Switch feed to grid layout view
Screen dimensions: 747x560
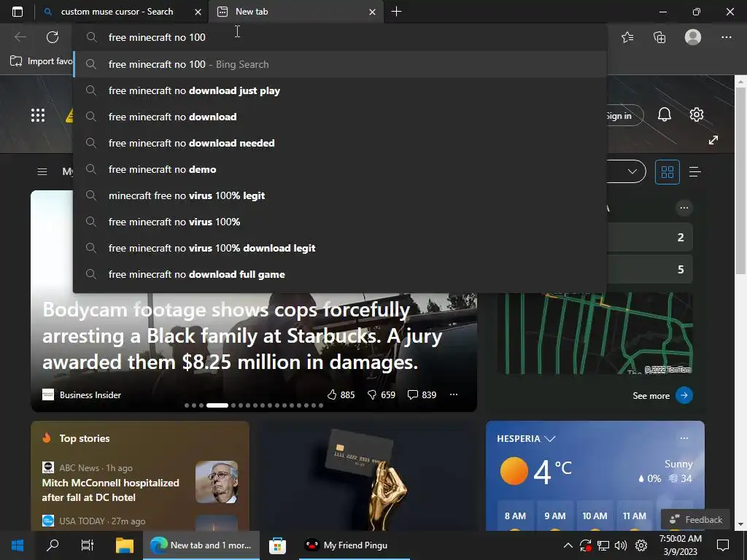[x=667, y=172]
